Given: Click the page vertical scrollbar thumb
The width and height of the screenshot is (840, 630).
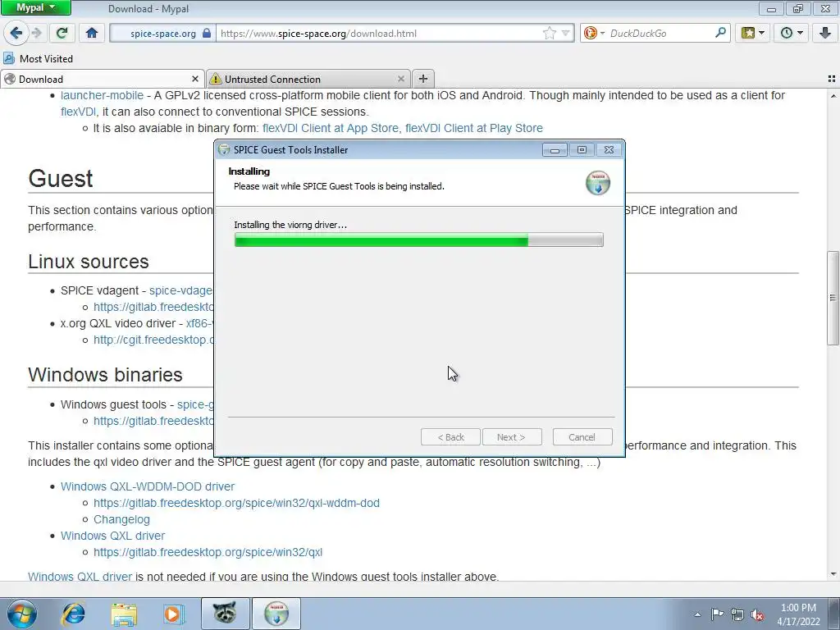Looking at the screenshot, I should coord(833,297).
